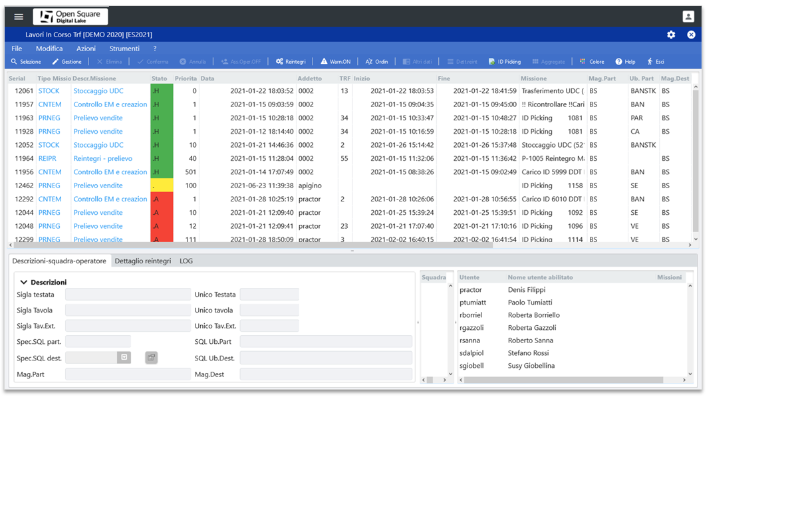This screenshot has height=532, width=798.
Task: Open the Colore color tool
Action: 592,62
